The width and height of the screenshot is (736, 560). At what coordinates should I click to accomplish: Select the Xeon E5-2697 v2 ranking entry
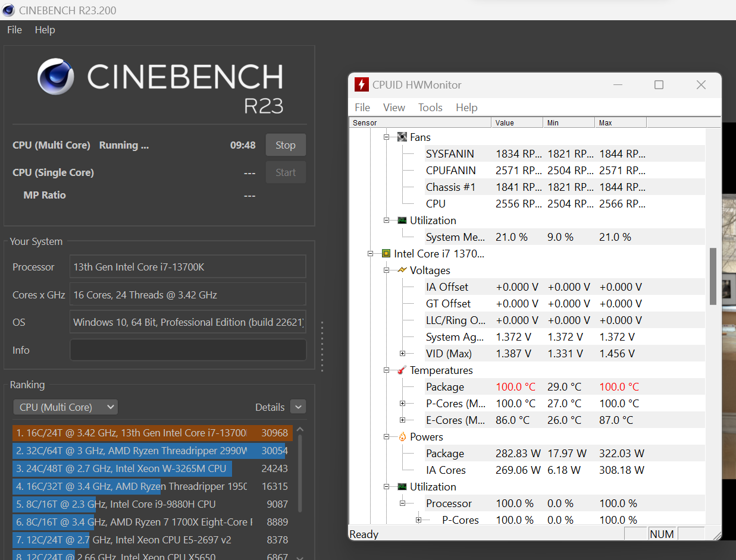152,540
